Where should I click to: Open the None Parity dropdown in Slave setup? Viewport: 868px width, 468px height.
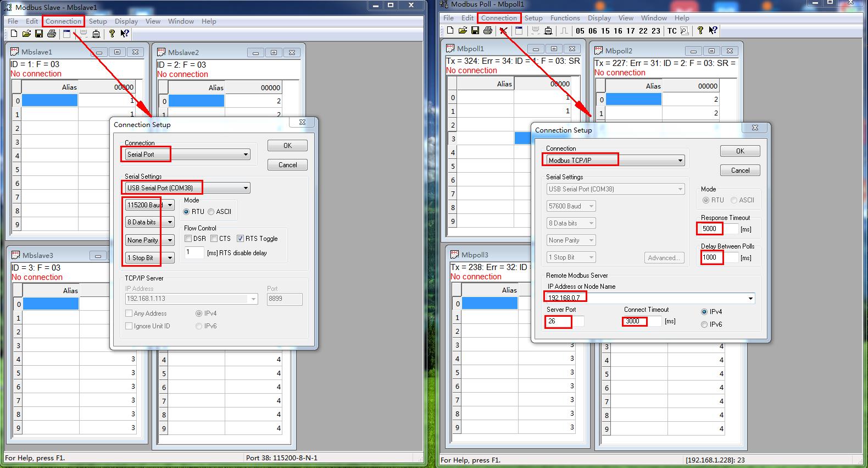pyautogui.click(x=170, y=240)
